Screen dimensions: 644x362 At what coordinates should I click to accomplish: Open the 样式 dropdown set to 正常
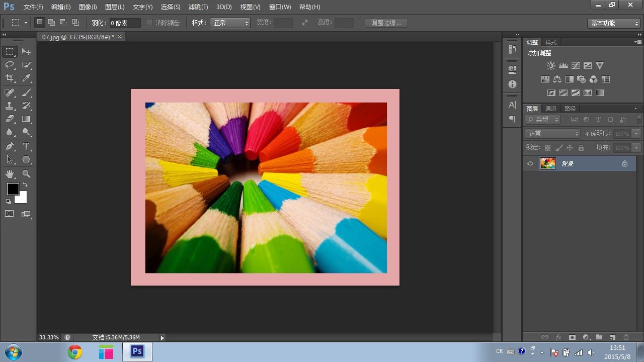click(x=230, y=23)
